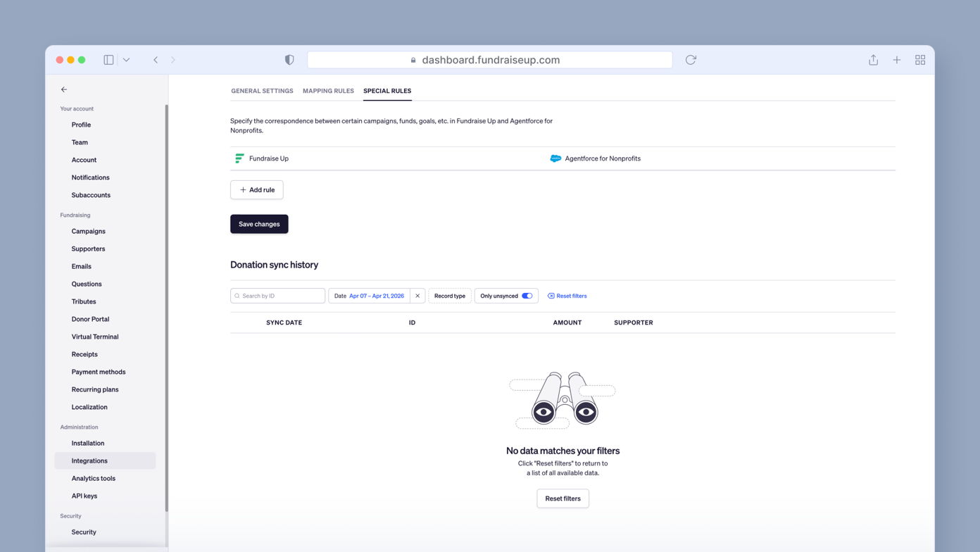The image size is (980, 552).
Task: Toggle the sidebar visibility in Safari
Action: pos(108,60)
